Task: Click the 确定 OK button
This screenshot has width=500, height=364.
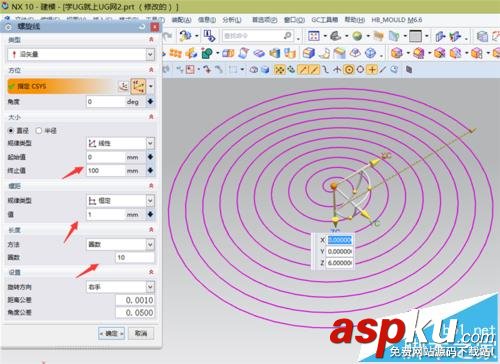Action: tap(112, 333)
